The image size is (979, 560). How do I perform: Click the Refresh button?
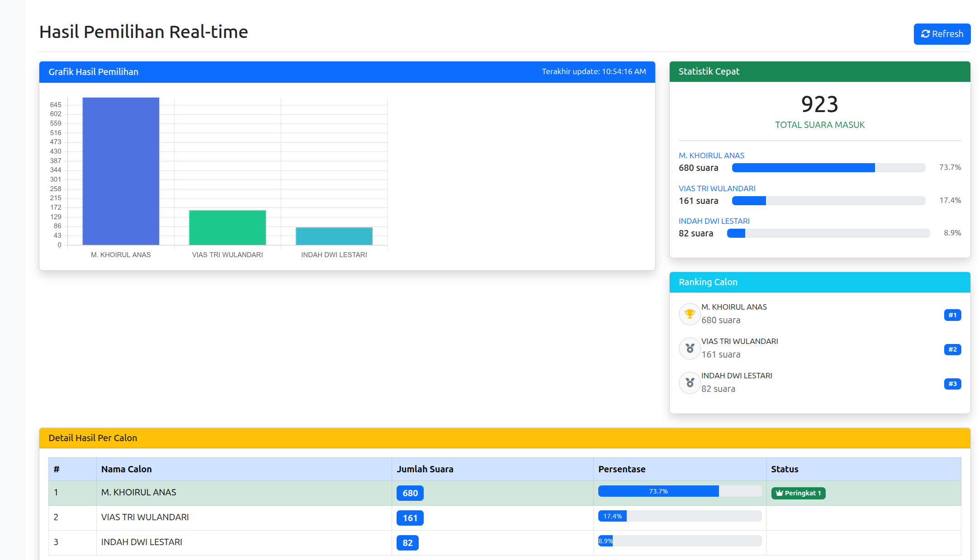tap(942, 34)
